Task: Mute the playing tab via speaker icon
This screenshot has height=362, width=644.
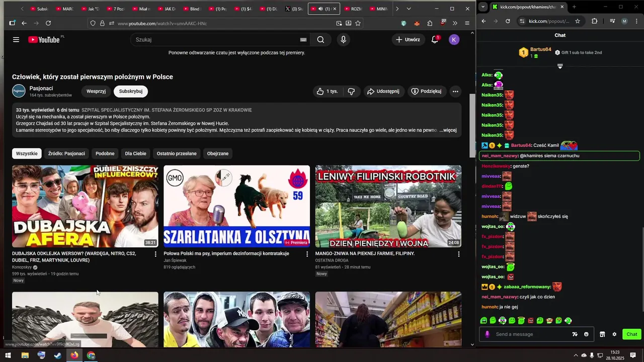Action: click(320, 9)
